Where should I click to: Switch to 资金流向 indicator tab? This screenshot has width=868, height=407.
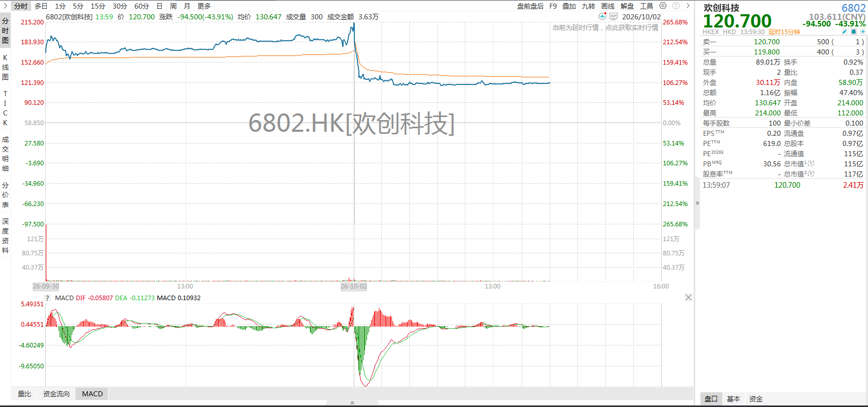[x=56, y=394]
